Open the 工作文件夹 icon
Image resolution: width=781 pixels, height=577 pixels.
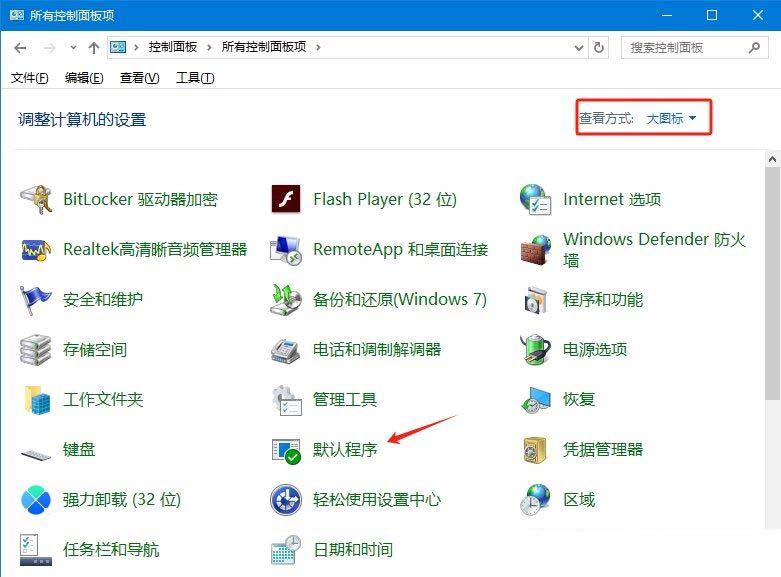37,400
